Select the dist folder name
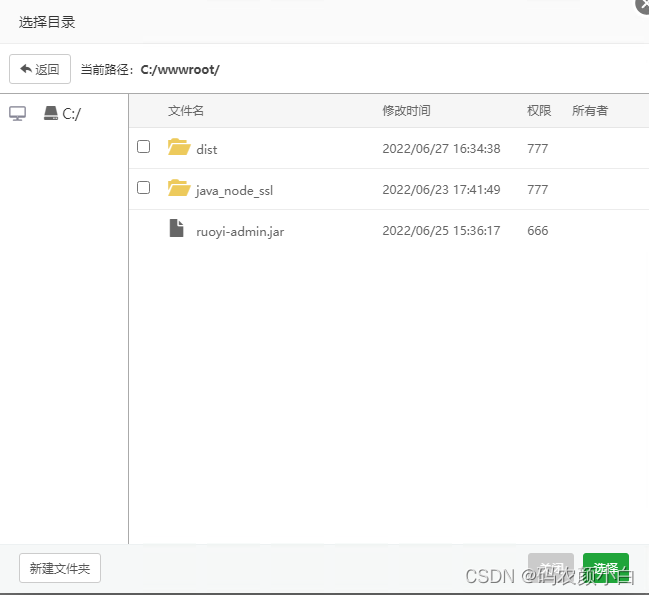Image resolution: width=649 pixels, height=595 pixels. (207, 149)
